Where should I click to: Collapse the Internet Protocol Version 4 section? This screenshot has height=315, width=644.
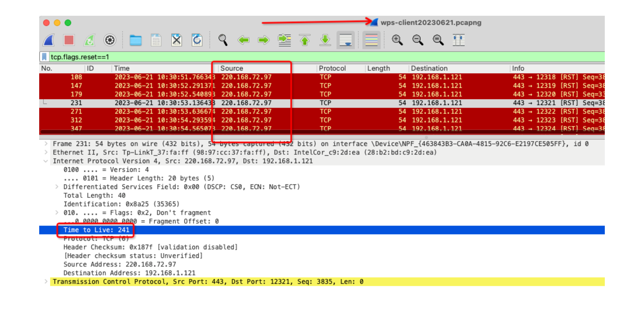[x=46, y=161]
